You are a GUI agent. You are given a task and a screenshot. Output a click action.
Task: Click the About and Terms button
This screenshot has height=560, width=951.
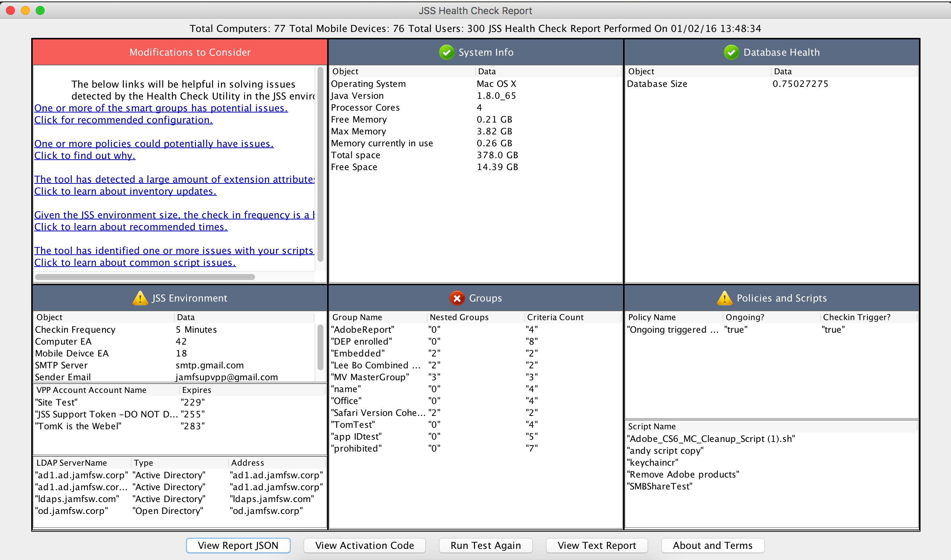point(712,545)
